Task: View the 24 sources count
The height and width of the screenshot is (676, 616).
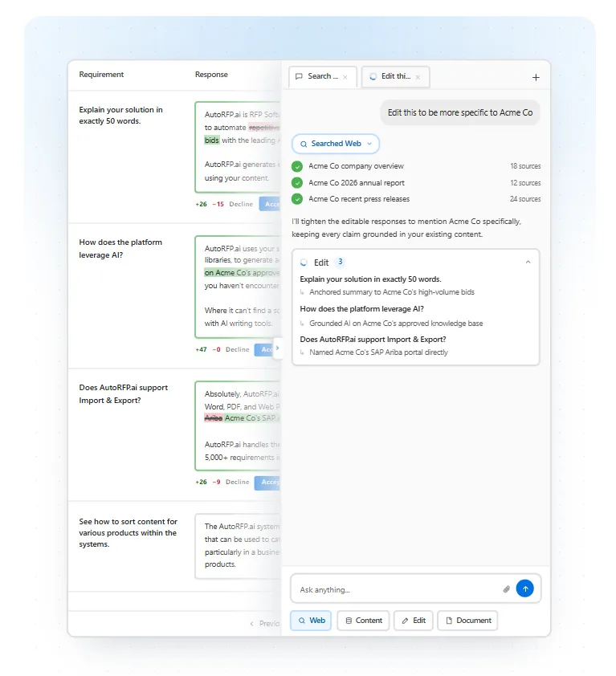Action: tap(525, 199)
